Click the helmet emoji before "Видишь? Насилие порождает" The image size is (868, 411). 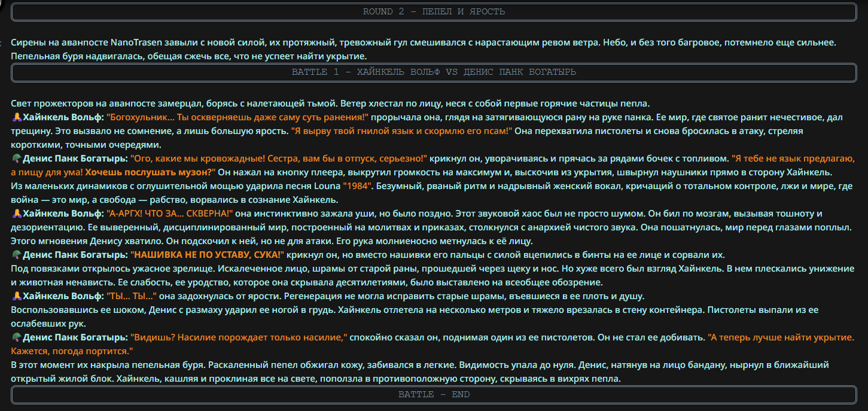(17, 337)
